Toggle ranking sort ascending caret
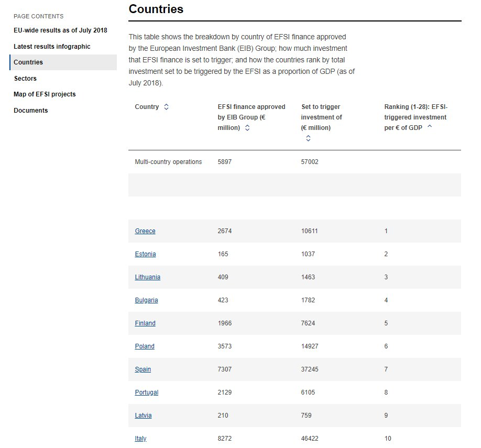481x448 pixels. click(430, 126)
